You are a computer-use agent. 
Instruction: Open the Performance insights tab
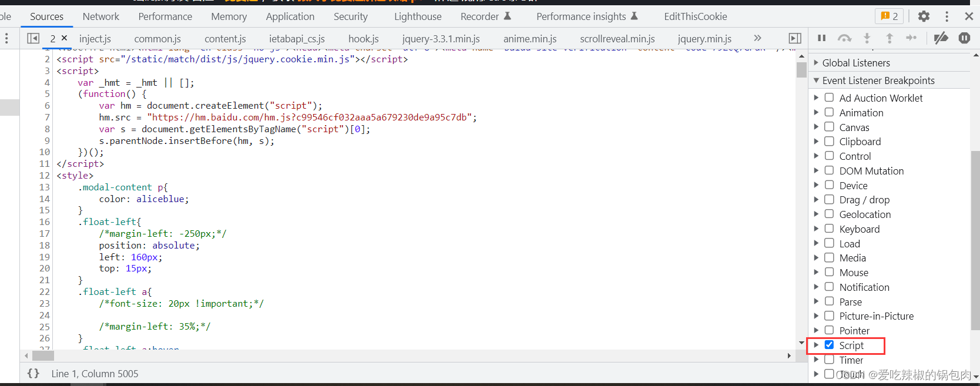(x=587, y=16)
